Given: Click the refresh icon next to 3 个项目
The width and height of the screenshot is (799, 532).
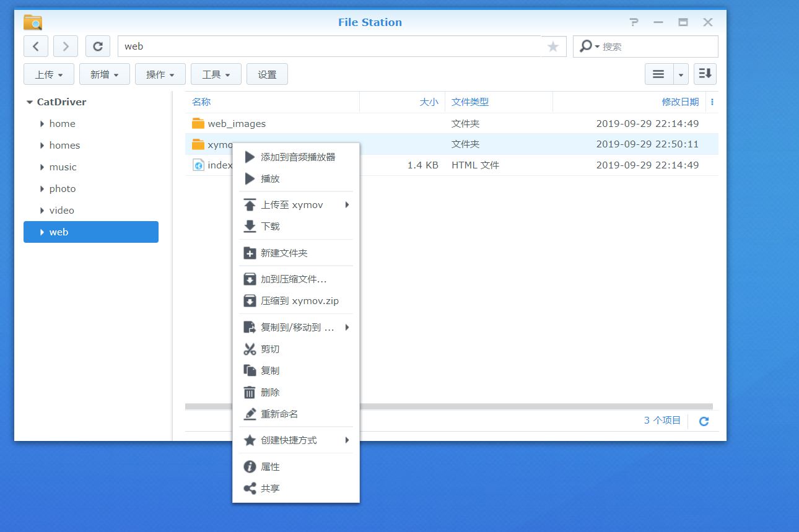Looking at the screenshot, I should point(704,421).
